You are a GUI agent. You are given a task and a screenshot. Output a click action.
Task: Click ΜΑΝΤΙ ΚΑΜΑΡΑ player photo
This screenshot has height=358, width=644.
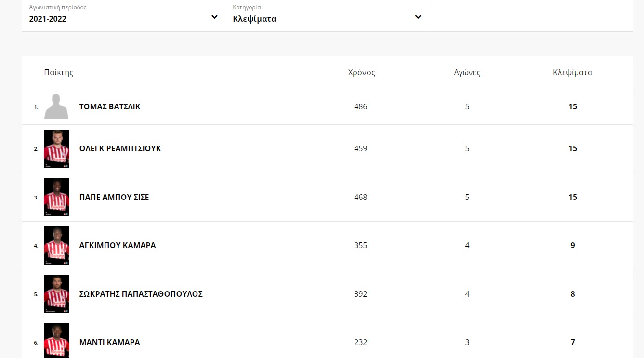tap(56, 341)
